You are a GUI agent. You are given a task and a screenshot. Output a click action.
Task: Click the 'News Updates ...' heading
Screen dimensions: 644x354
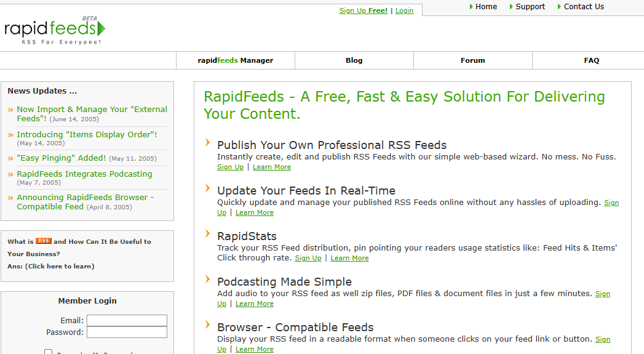[42, 91]
